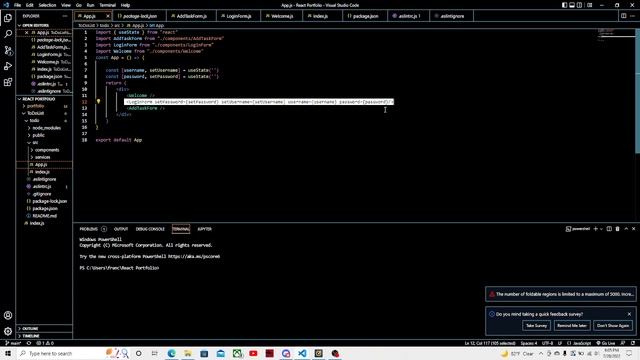
Task: Open README.md in file tree
Action: coord(44,216)
